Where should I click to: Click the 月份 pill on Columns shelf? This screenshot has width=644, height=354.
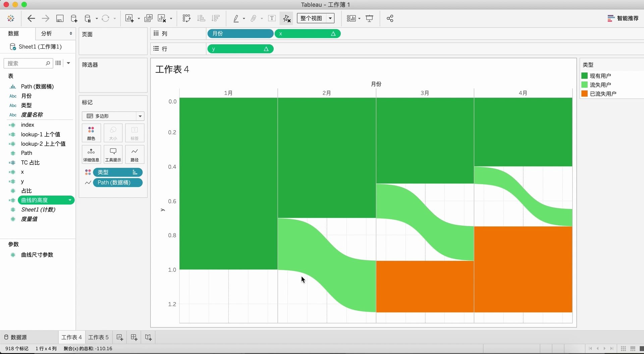tap(240, 34)
